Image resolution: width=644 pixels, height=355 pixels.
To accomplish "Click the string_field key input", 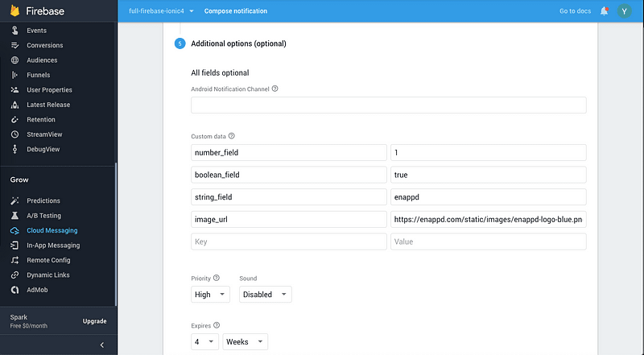I will 289,196.
